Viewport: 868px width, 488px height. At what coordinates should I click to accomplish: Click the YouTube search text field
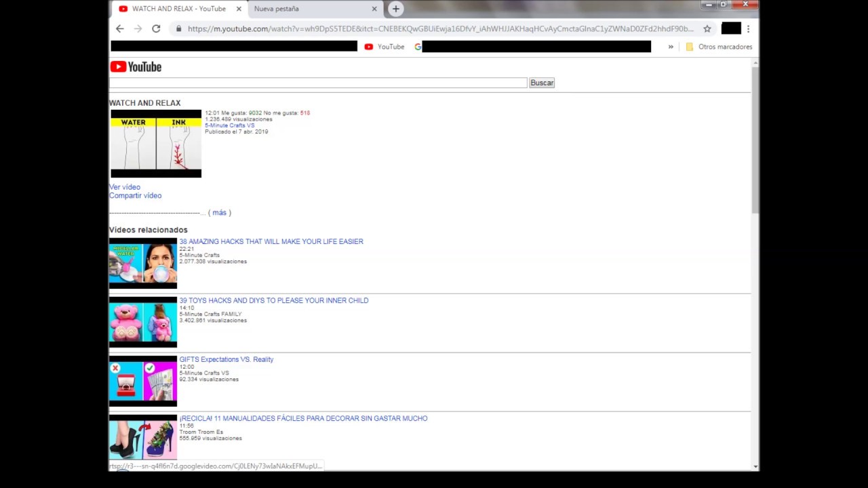[318, 83]
